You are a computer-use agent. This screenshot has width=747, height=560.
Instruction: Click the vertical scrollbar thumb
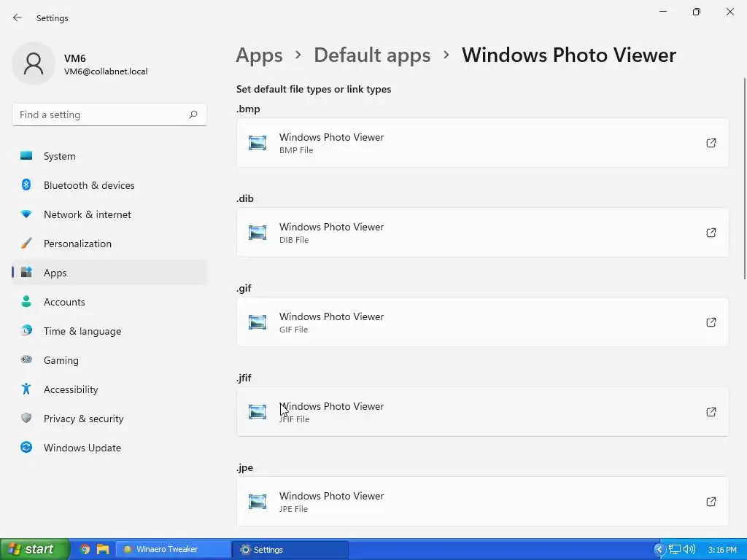click(x=745, y=179)
